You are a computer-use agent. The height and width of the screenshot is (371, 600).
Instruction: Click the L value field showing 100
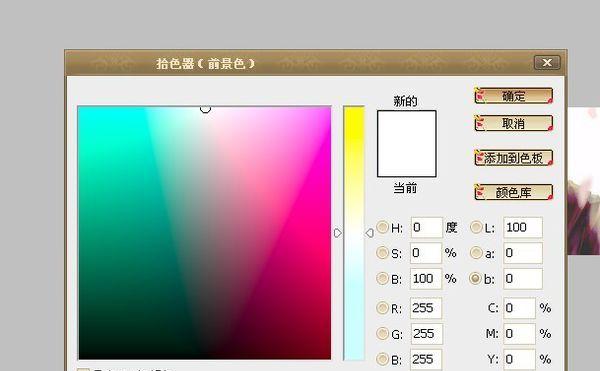(523, 228)
